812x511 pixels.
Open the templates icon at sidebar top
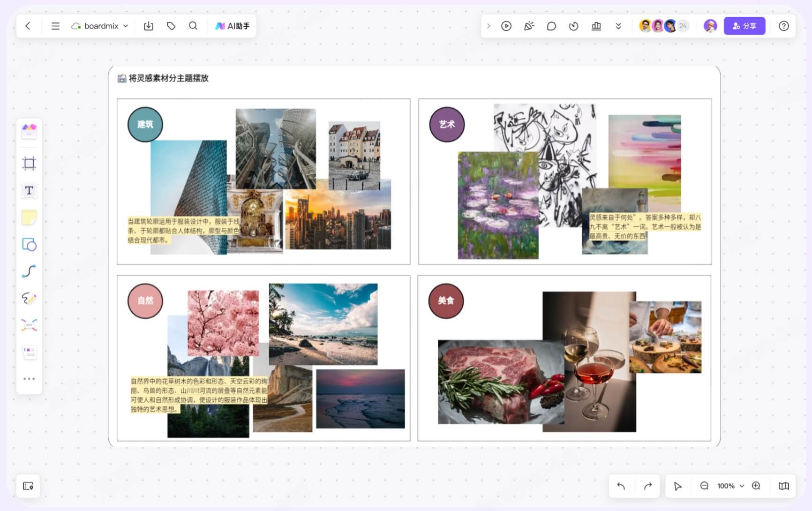[29, 131]
